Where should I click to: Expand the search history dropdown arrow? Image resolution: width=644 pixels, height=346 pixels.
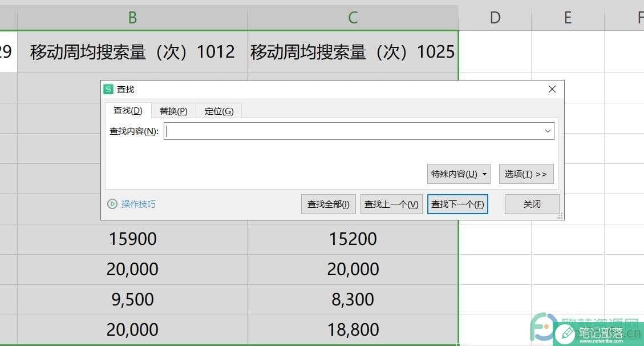tap(548, 131)
